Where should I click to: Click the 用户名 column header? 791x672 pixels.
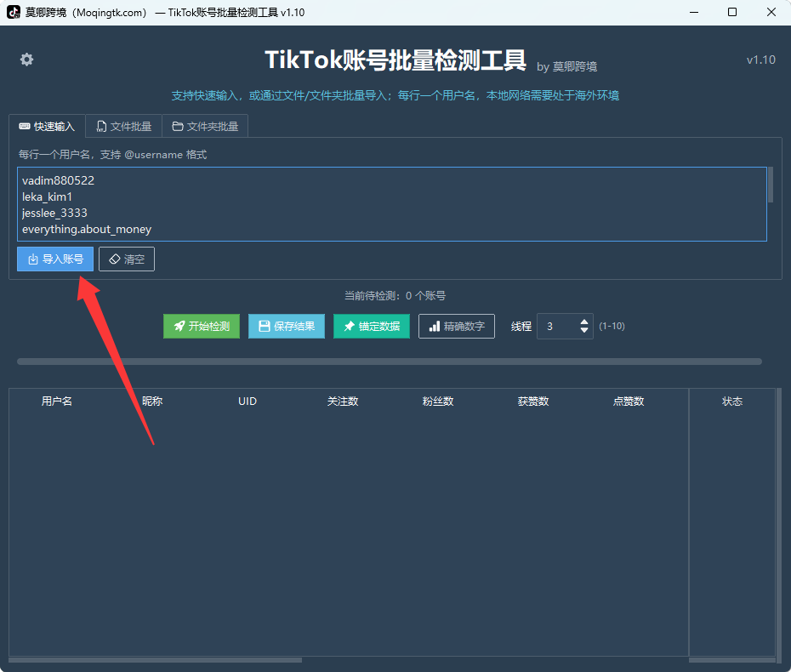(56, 401)
